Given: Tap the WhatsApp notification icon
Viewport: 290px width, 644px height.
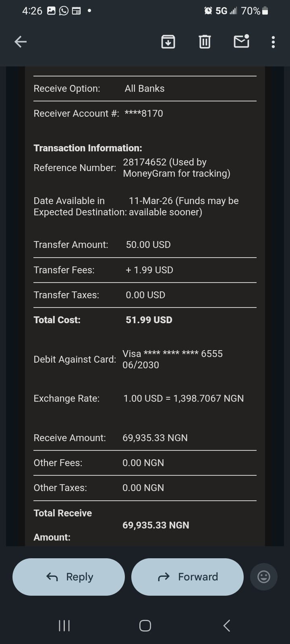Looking at the screenshot, I should tap(64, 11).
